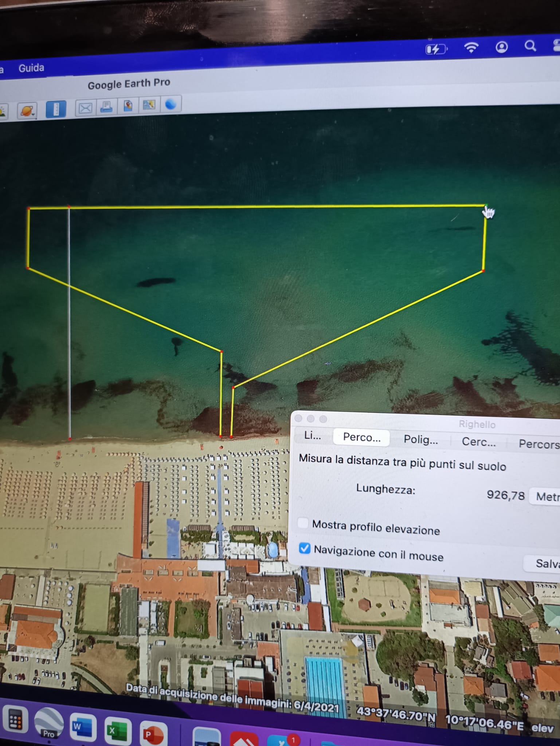Image resolution: width=560 pixels, height=746 pixels.
Task: Click the top-left corner vertex of yellow path
Action: 28,208
